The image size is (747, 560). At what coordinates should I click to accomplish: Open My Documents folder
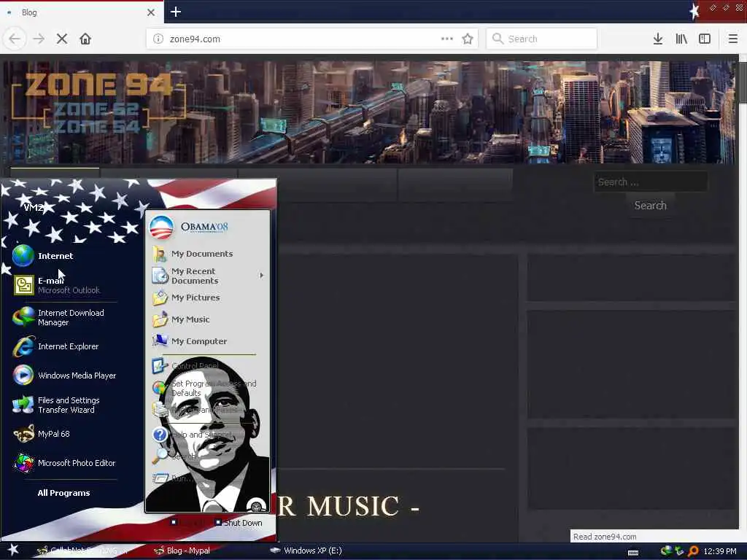point(193,254)
